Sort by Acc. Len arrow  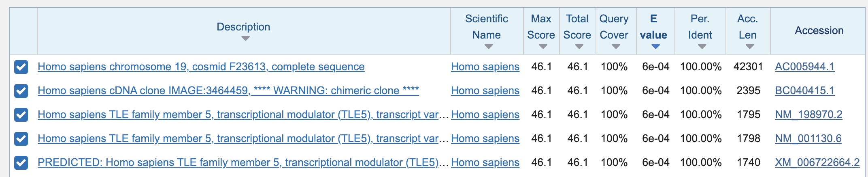coord(750,47)
